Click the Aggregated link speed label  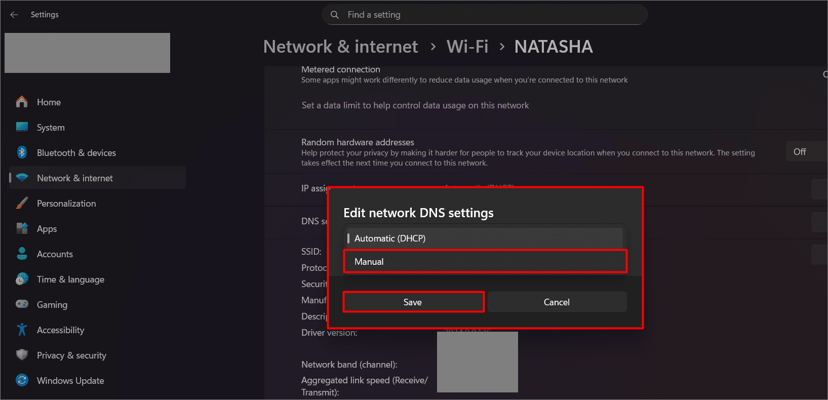[364, 386]
